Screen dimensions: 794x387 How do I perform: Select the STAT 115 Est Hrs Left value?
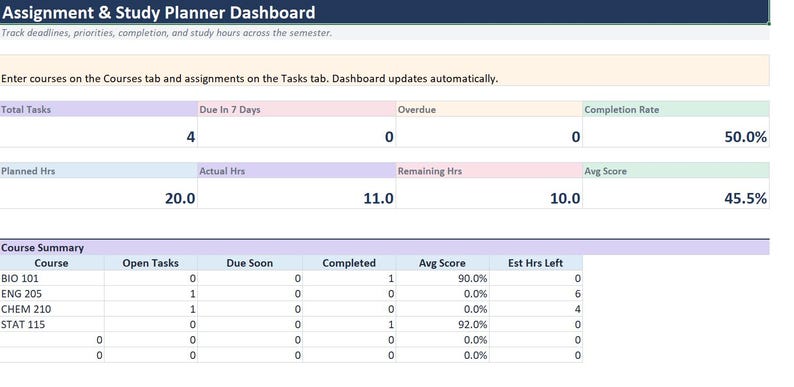click(x=536, y=324)
